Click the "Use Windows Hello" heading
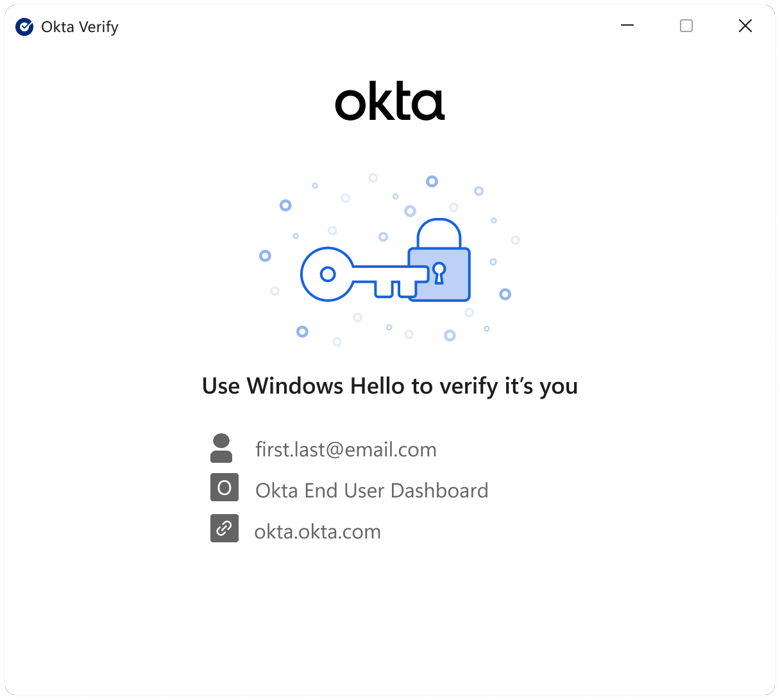The width and height of the screenshot is (780, 700). [x=389, y=386]
